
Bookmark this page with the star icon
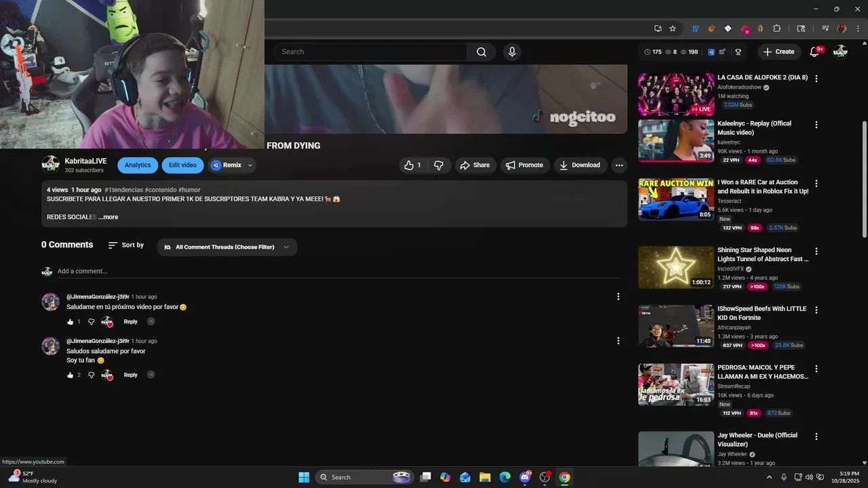[673, 28]
